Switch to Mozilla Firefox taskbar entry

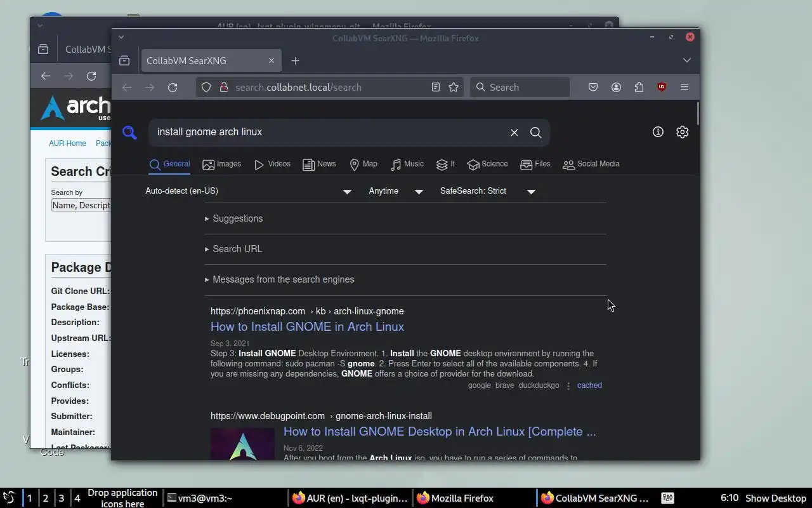tap(475, 498)
